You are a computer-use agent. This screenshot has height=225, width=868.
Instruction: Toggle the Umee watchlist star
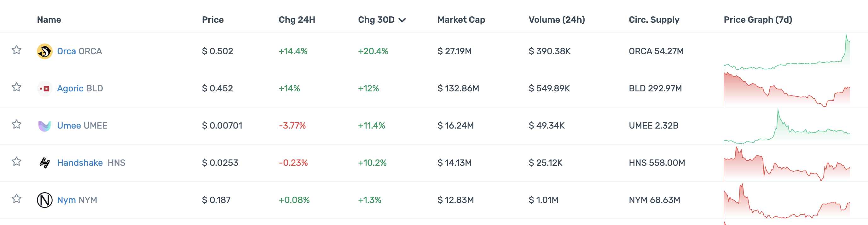[x=16, y=124]
